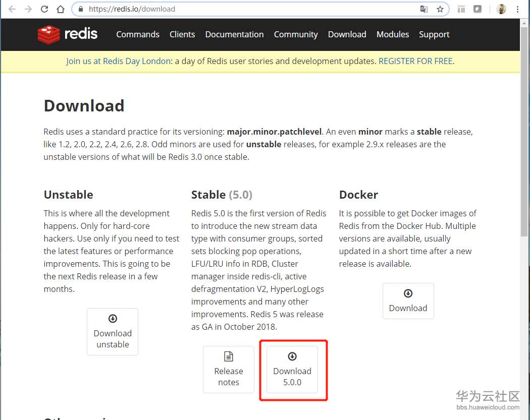Click the 'Download unstable' button text
This screenshot has height=420, width=530.
(113, 339)
